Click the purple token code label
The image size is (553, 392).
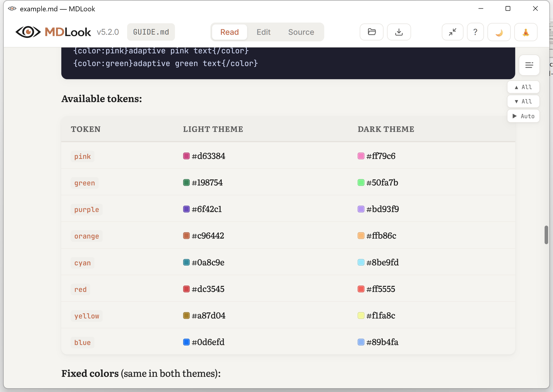click(87, 210)
